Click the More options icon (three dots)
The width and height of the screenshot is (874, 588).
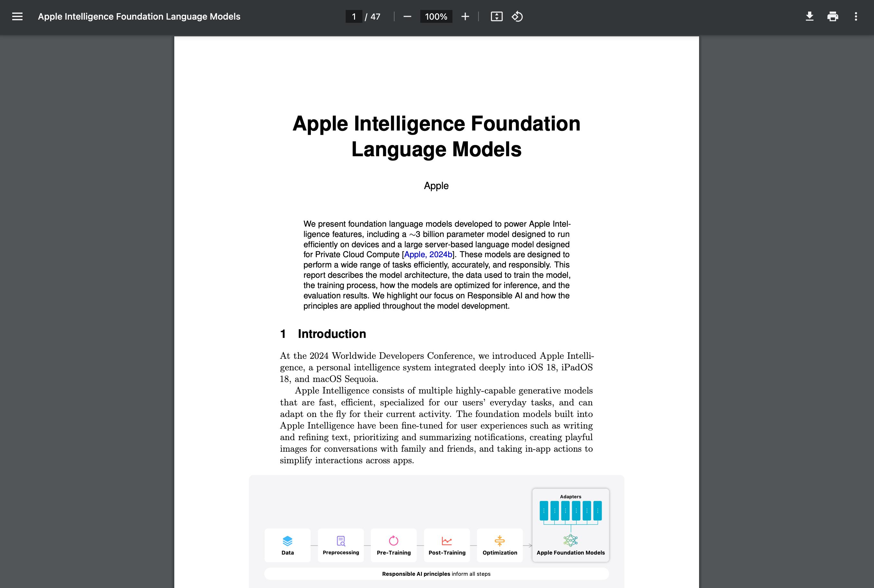[x=857, y=16]
